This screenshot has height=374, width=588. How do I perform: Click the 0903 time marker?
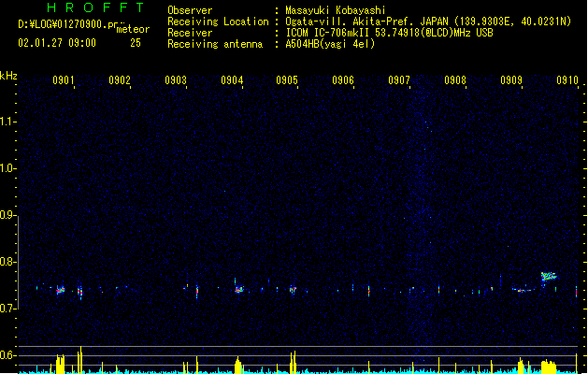(x=176, y=80)
